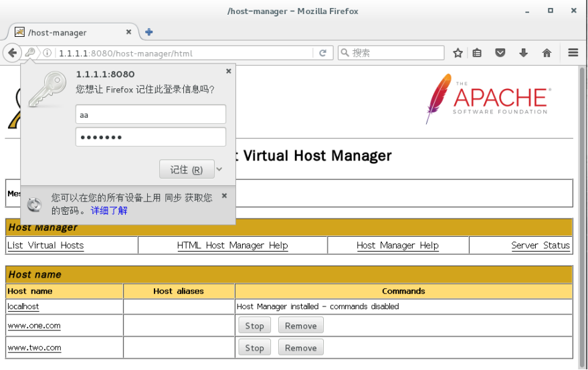Open the bookmarks list icon
Screen dimensions: 588x370
click(x=477, y=53)
